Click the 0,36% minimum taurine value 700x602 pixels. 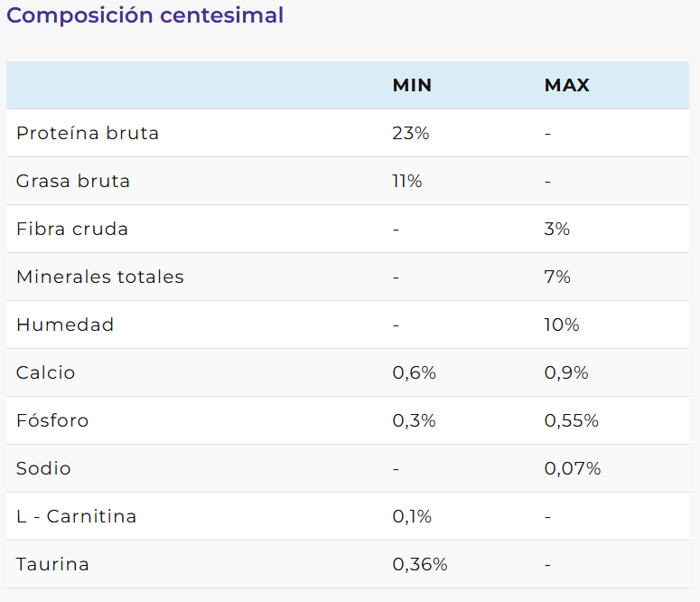tap(420, 564)
